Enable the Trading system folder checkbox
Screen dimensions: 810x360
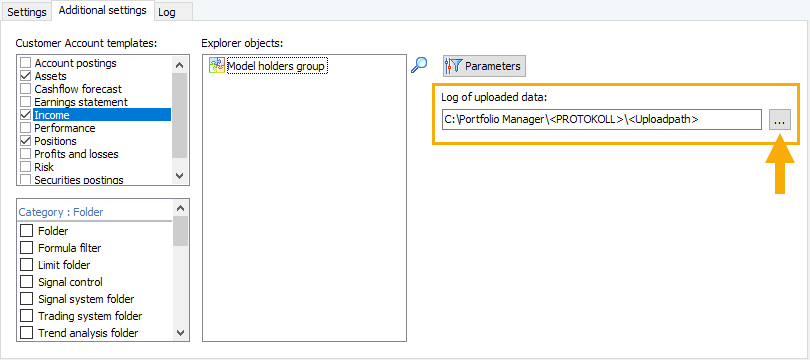tap(27, 316)
